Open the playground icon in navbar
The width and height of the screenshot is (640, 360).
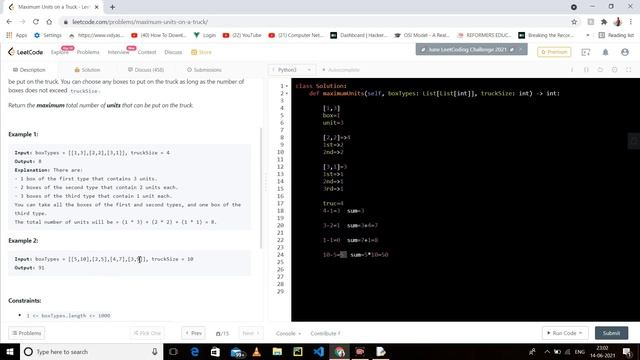(x=585, y=52)
